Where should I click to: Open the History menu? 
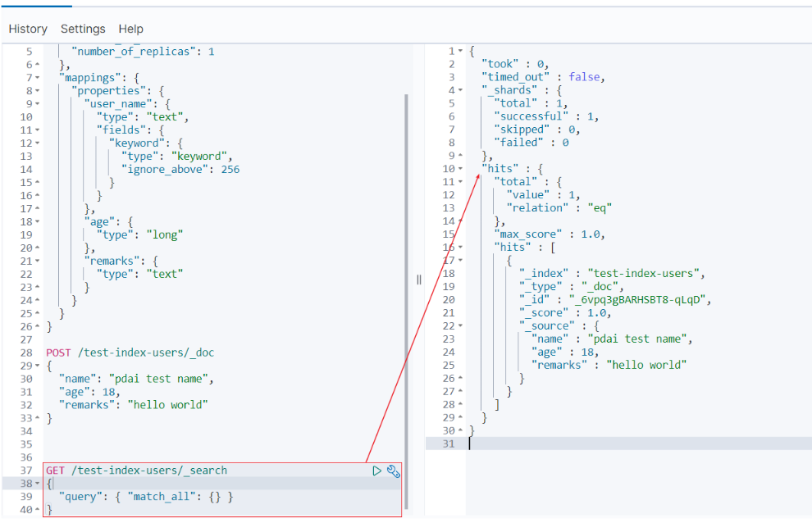(28, 29)
